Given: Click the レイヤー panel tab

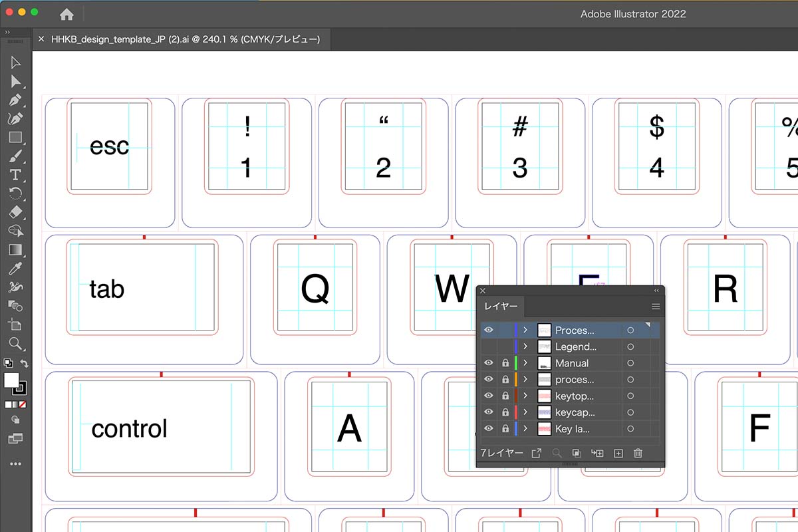Looking at the screenshot, I should tap(501, 307).
